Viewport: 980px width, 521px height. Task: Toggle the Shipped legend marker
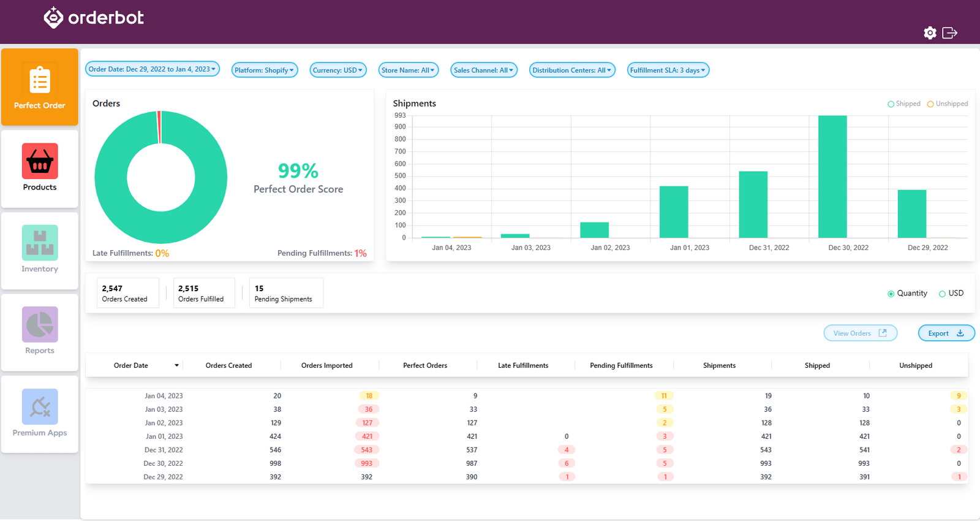891,104
